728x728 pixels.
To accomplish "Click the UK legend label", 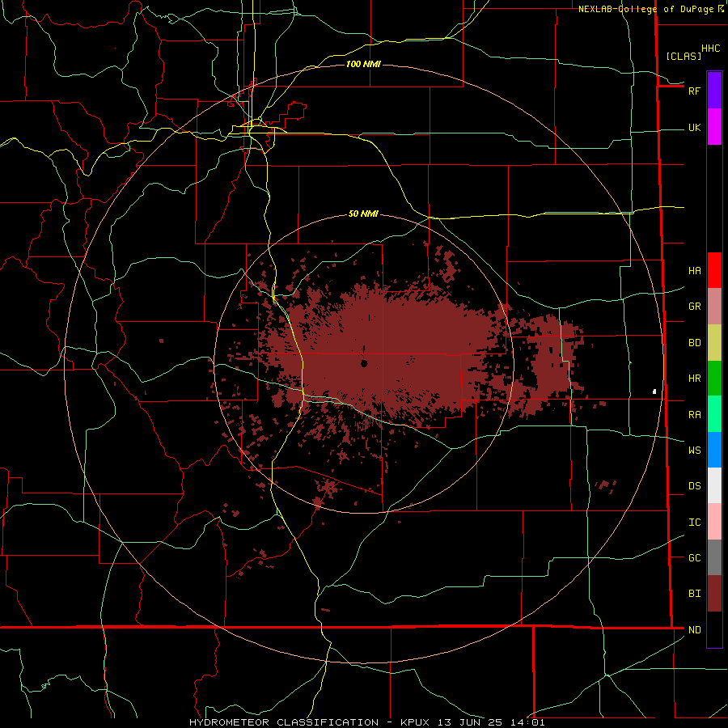I will tap(694, 128).
